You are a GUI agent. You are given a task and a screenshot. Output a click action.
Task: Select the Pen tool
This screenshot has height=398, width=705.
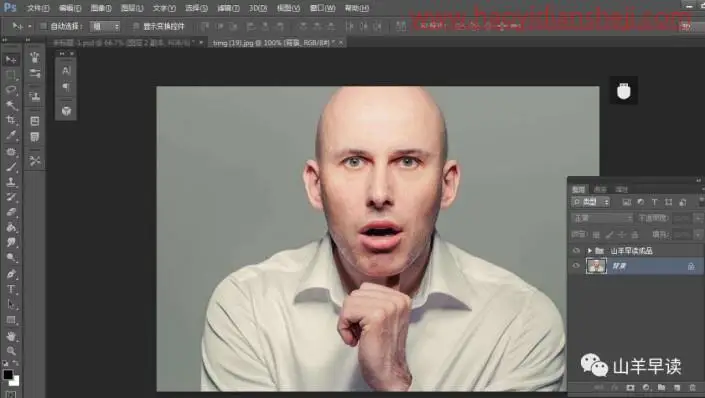(x=11, y=274)
